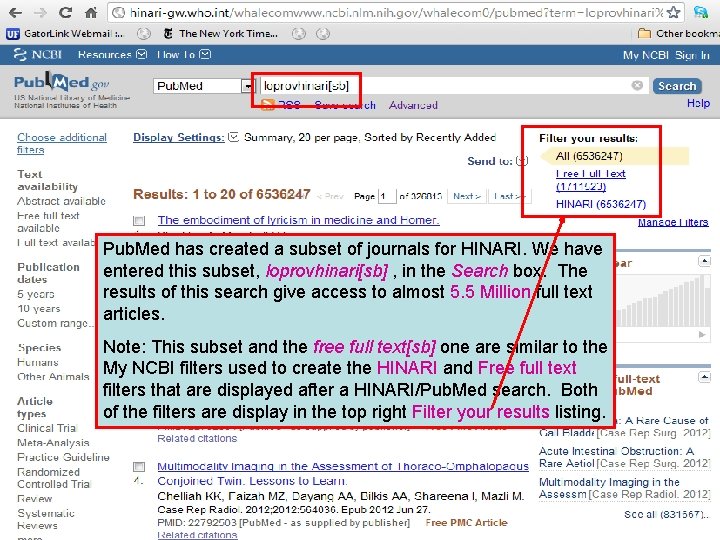720x540 pixels.
Task: Click the browser back arrow
Action: (x=16, y=13)
